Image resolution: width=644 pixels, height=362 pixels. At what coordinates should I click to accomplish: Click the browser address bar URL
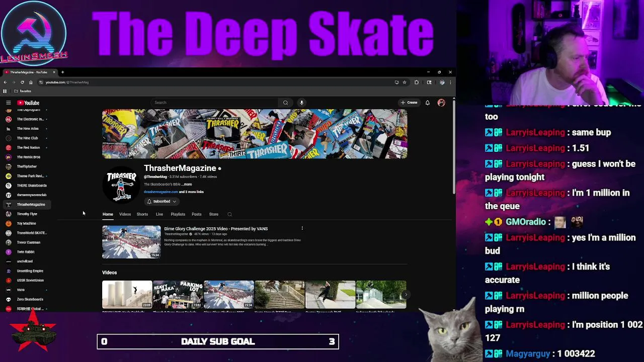coord(67,82)
